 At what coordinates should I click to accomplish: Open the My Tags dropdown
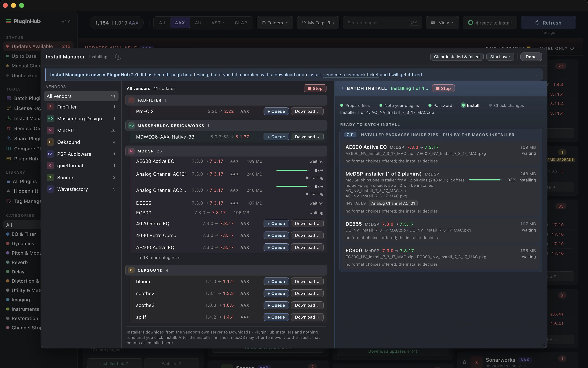318,23
